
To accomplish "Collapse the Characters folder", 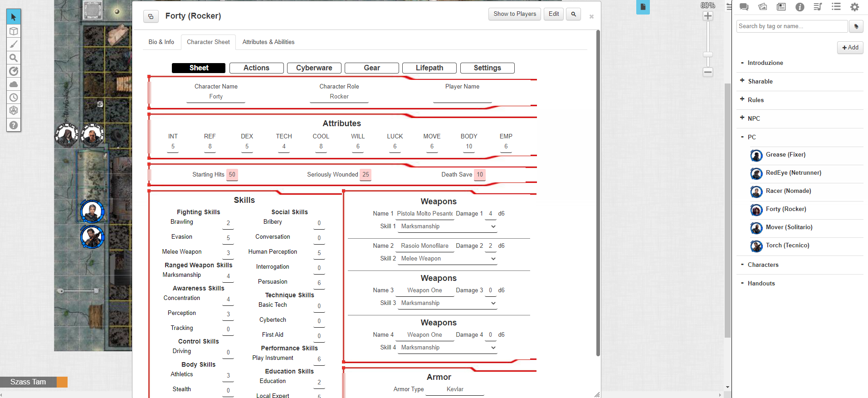I will point(742,265).
